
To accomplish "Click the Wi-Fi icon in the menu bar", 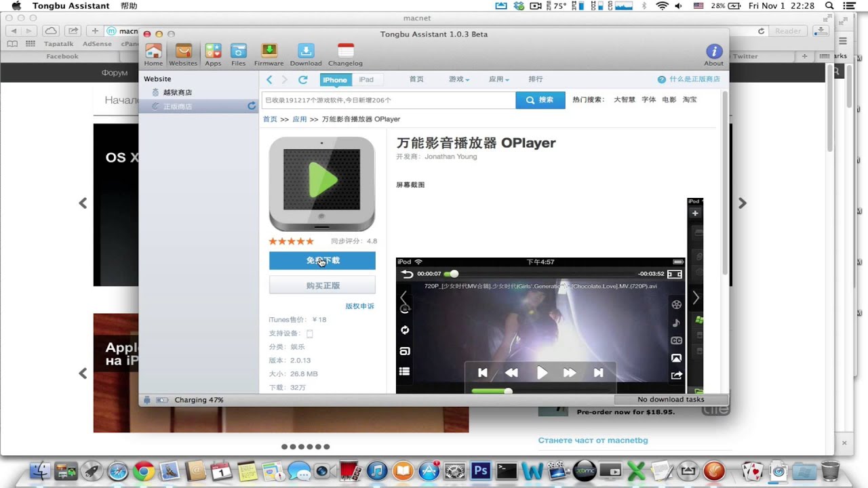I will tap(662, 5).
